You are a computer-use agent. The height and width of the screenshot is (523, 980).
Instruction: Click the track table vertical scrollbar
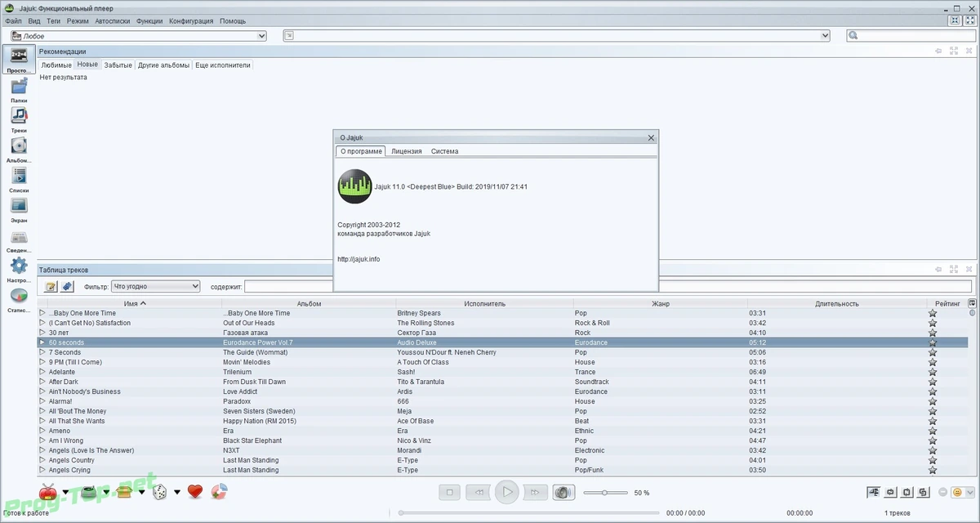pos(972,392)
